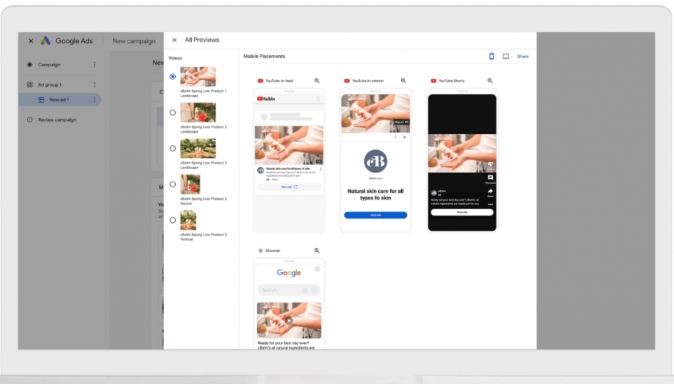Close the New campaign editor behind the panel
Viewport: 674px width, 384px height.
tap(31, 41)
